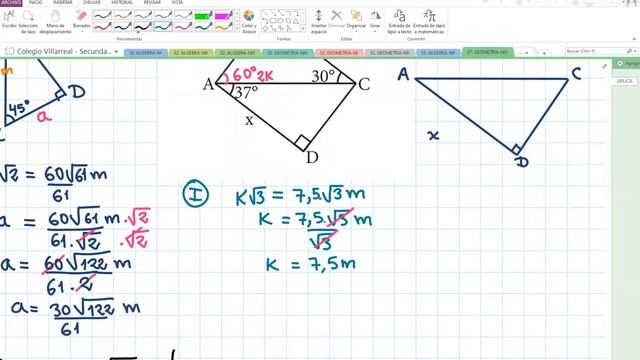Switch to the REVISAR ribbon tab
The image size is (640, 360).
click(152, 2)
